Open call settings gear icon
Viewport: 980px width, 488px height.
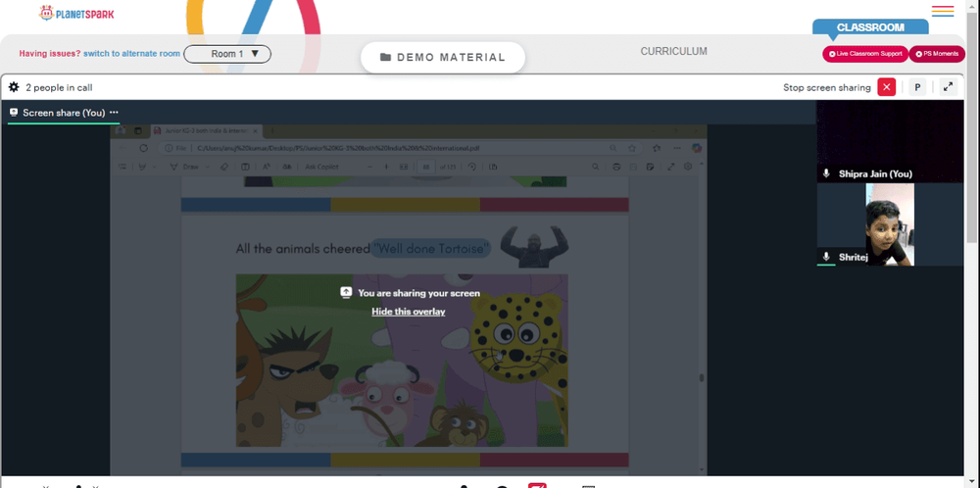14,87
